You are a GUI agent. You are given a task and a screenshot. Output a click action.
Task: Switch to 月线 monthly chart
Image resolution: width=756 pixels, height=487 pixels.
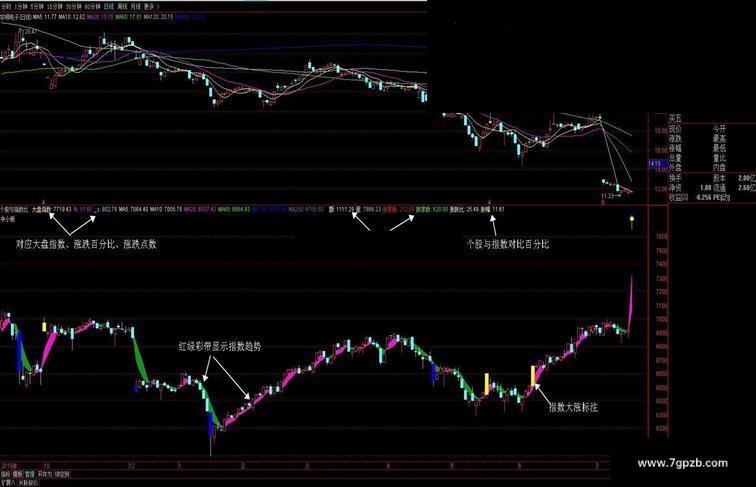point(136,7)
